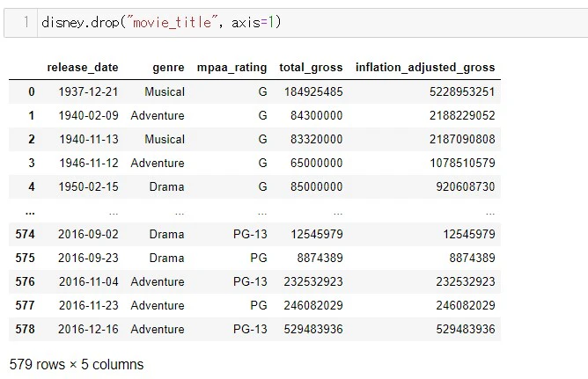This screenshot has height=379, width=588.
Task: Click the mpaa_rating column header
Action: pyautogui.click(x=232, y=68)
